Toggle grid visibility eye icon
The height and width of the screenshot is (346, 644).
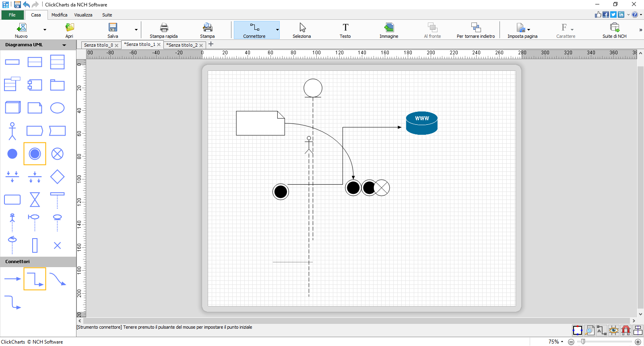614,331
